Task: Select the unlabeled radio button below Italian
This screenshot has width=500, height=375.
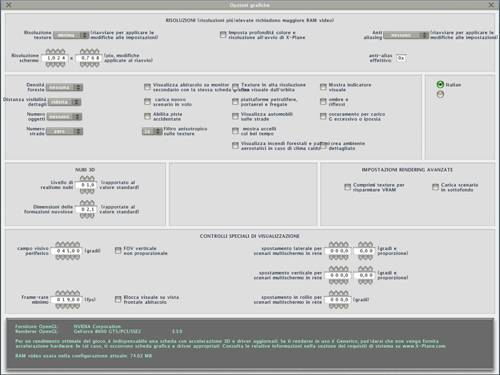Action: coord(440,94)
